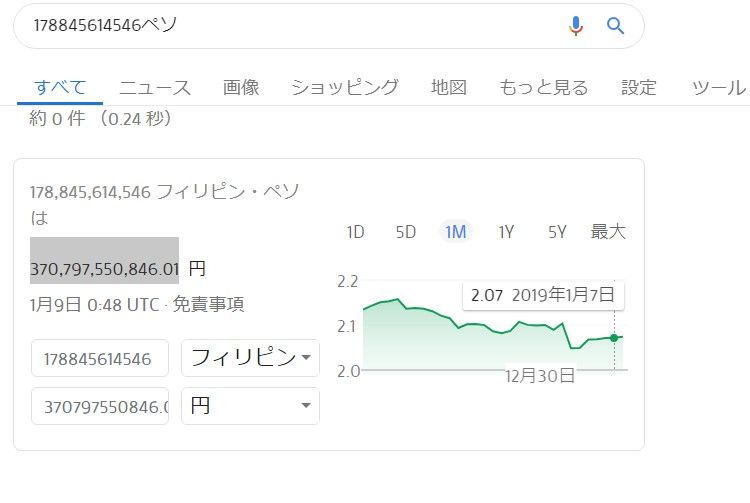Select the highlighted 1M range
The width and height of the screenshot is (750, 503).
coord(456,232)
